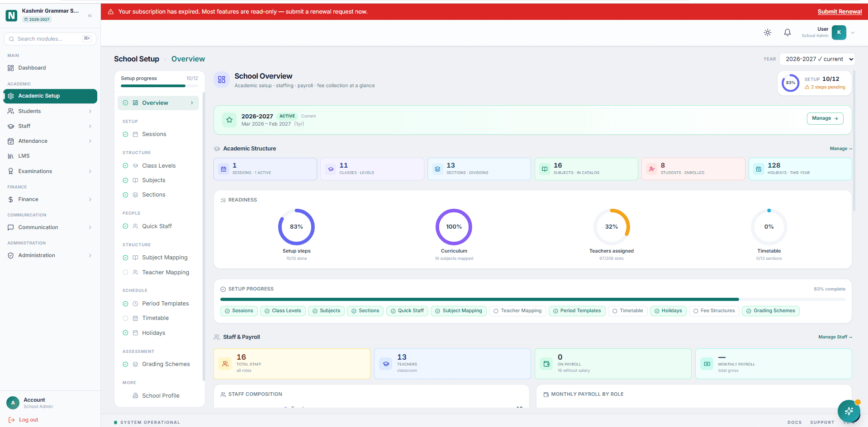868x427 pixels.
Task: Click the green N app logo
Action: tap(11, 16)
